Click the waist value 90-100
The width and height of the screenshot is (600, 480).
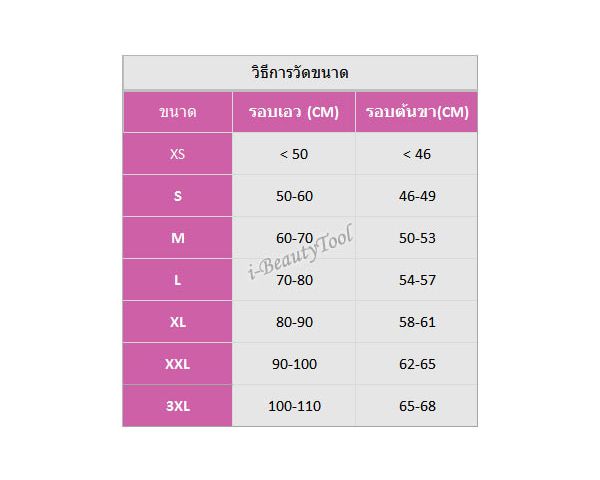pos(294,364)
